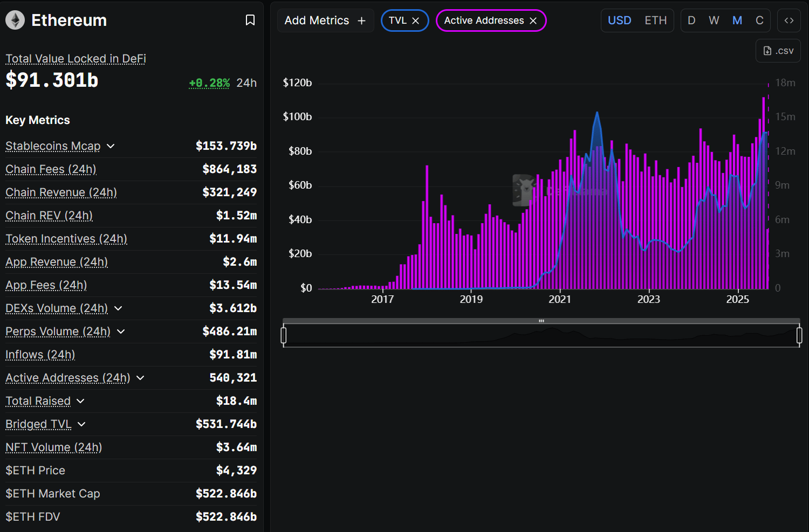The width and height of the screenshot is (809, 532).
Task: Click the Chain Fees (24h) label
Action: point(51,169)
